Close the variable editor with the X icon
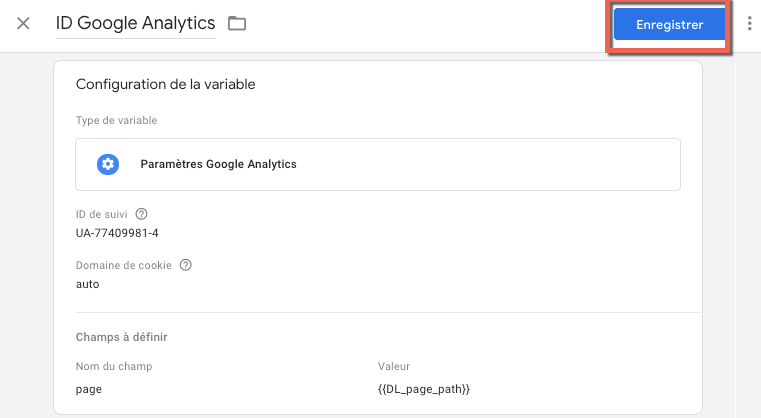The height and width of the screenshot is (418, 761). [23, 23]
